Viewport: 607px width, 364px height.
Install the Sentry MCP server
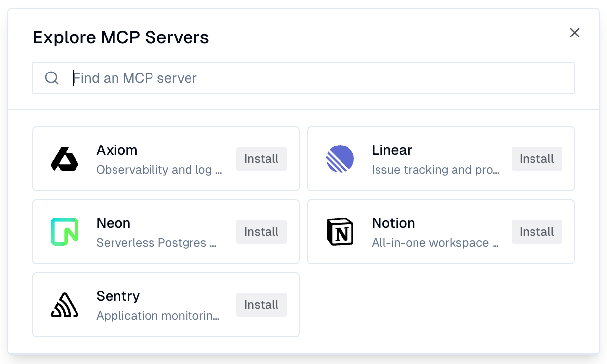261,304
